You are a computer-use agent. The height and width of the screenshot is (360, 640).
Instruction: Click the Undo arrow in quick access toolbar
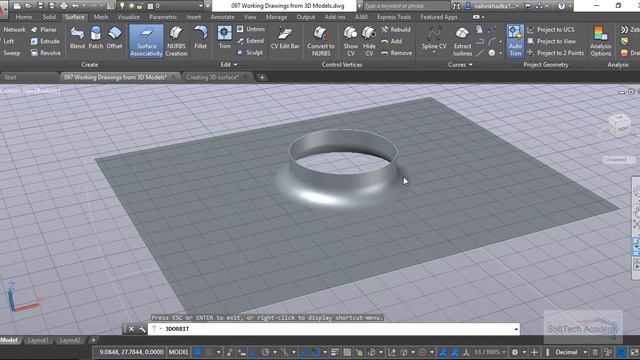click(x=76, y=6)
